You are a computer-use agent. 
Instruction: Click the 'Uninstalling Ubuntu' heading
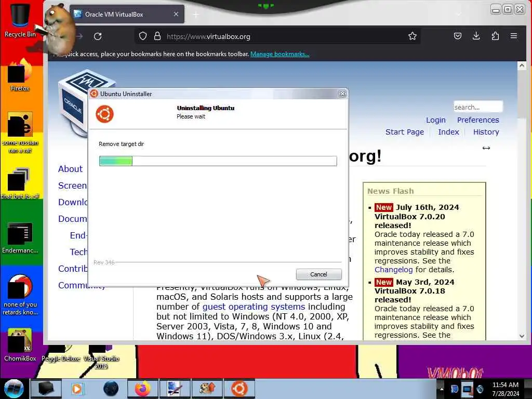tap(206, 108)
